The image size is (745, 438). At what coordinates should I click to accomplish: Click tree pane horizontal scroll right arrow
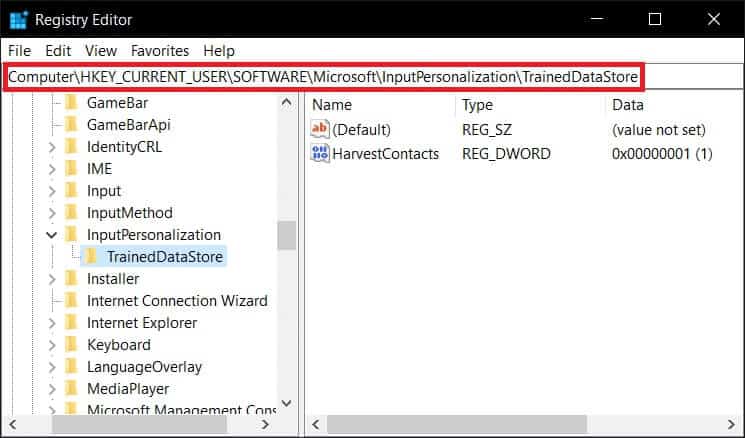pos(266,424)
